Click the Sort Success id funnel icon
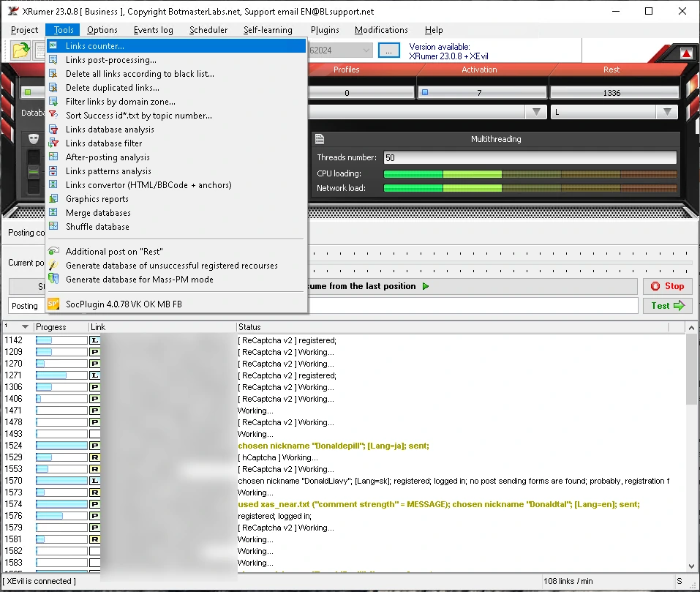Image resolution: width=700 pixels, height=592 pixels. [x=53, y=115]
